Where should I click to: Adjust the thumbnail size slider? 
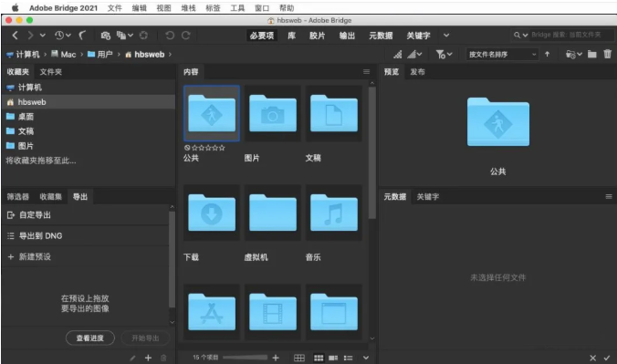click(x=245, y=358)
